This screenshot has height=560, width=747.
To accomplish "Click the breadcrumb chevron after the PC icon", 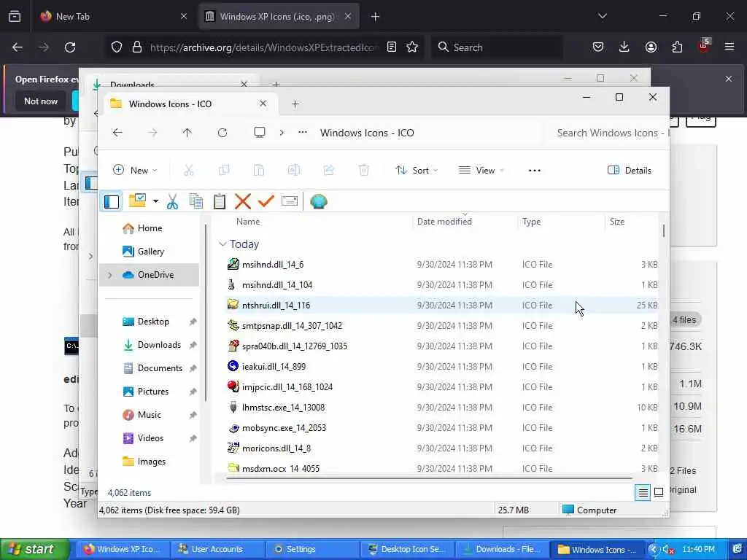I will pyautogui.click(x=282, y=133).
